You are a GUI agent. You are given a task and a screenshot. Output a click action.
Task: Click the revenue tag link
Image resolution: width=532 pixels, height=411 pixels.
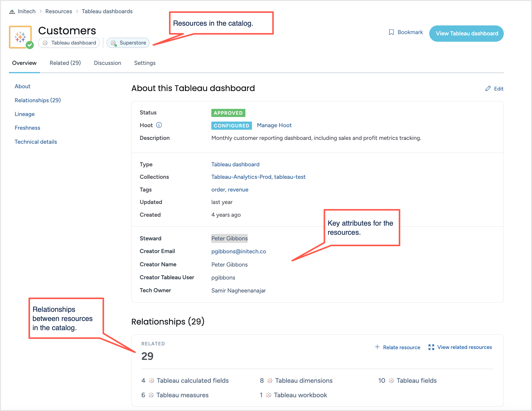point(238,190)
